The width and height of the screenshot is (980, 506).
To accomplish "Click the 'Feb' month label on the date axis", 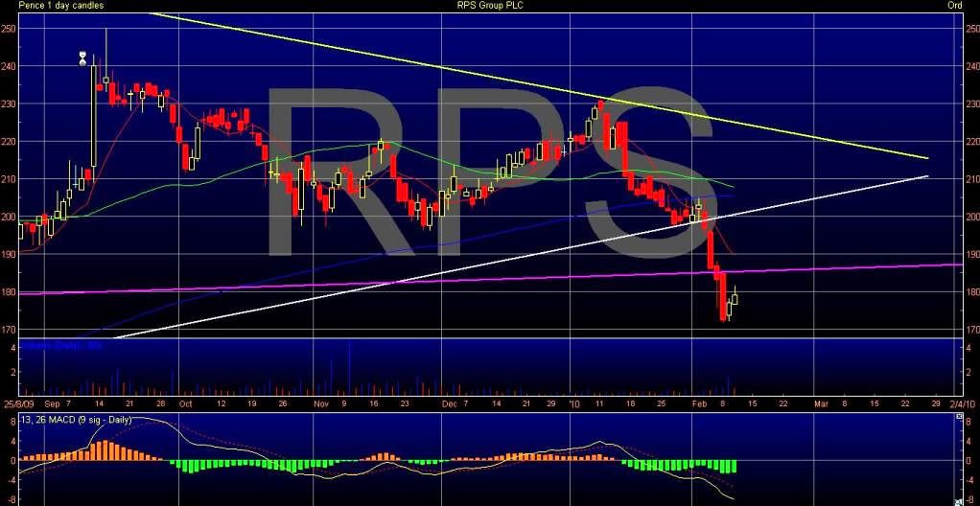I will (x=699, y=404).
